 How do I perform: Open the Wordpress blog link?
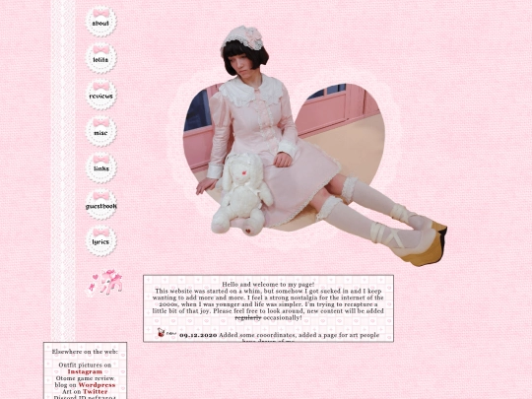click(x=97, y=385)
